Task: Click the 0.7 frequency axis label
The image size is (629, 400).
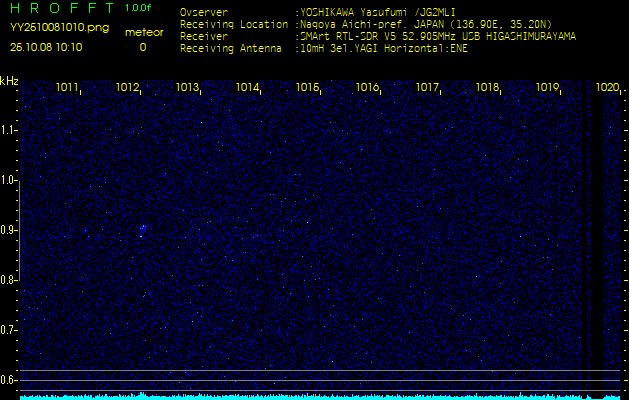Action: tap(8, 330)
